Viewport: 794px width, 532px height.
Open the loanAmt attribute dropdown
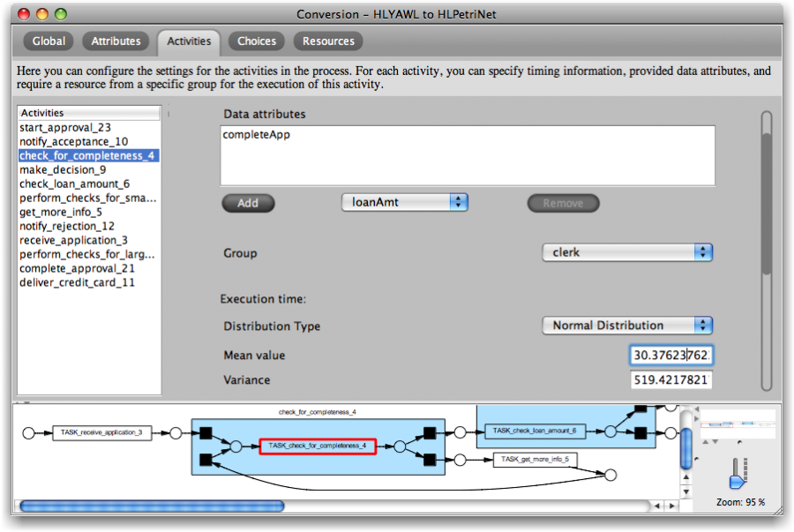point(405,202)
